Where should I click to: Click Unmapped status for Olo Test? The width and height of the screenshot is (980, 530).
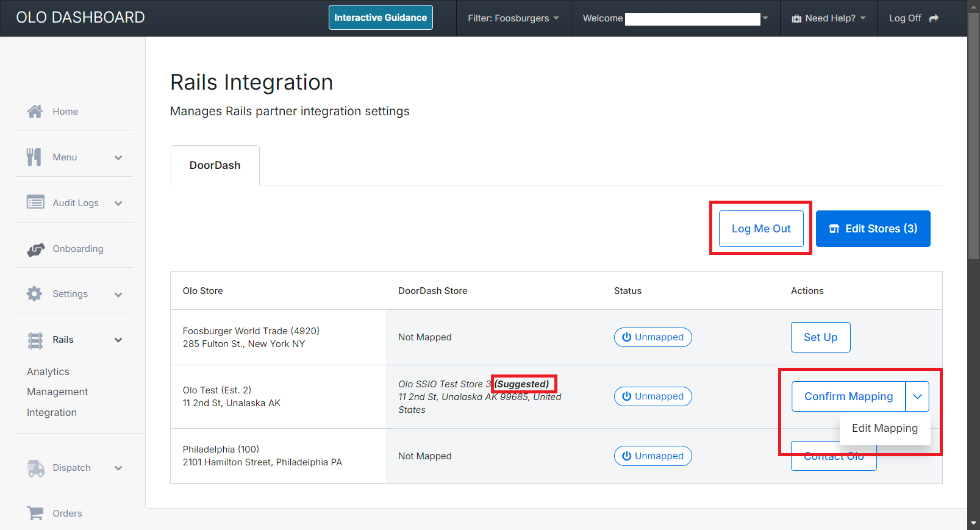point(653,396)
